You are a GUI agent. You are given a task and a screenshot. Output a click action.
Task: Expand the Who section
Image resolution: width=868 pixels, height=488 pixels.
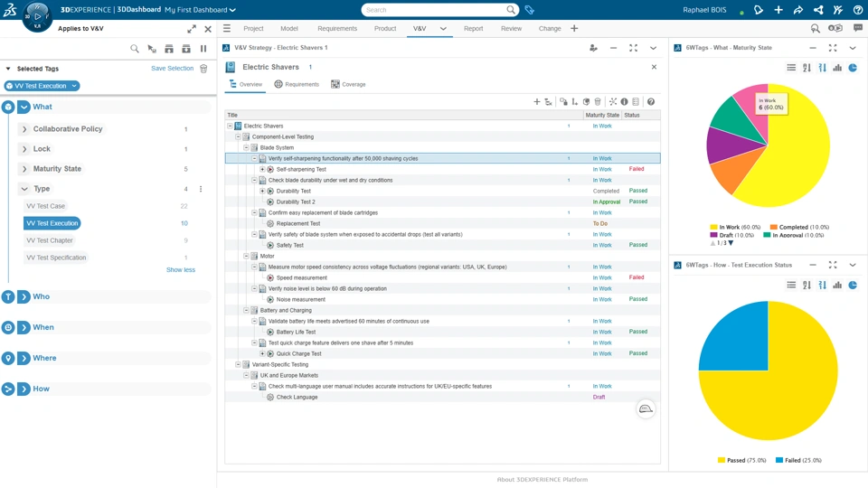24,296
